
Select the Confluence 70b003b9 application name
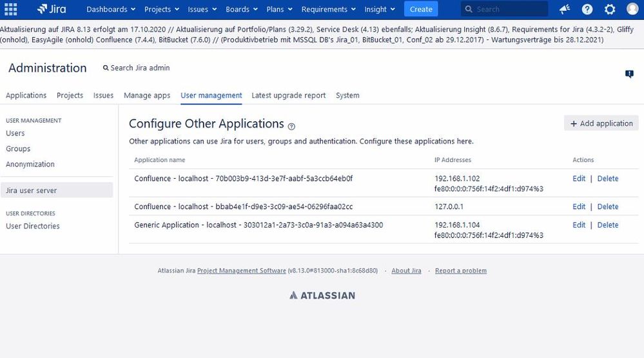(244, 179)
